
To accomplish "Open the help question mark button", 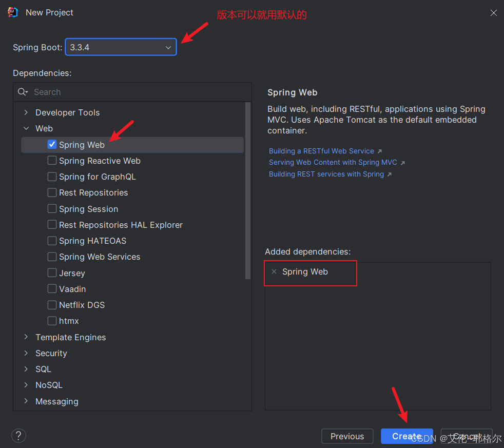I will [x=18, y=436].
